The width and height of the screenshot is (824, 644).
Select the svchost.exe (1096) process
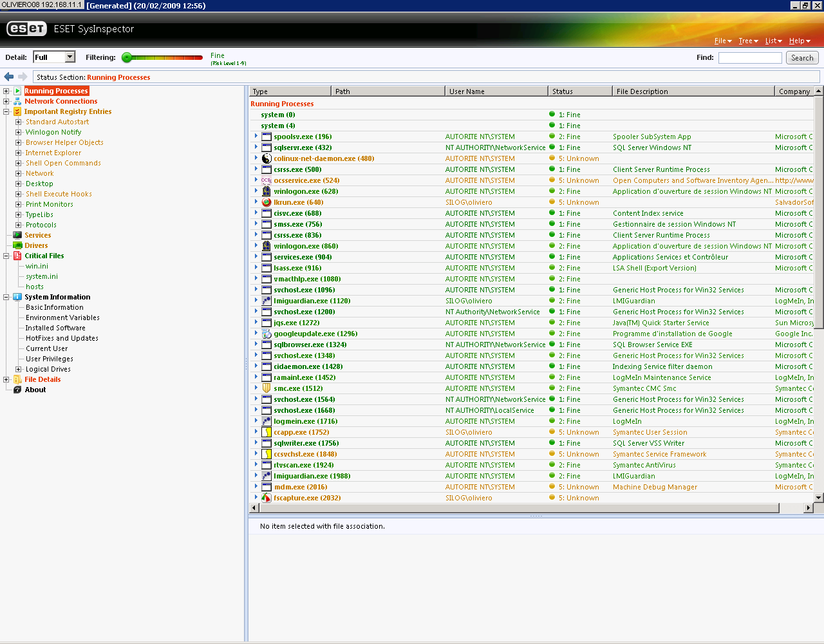(304, 290)
